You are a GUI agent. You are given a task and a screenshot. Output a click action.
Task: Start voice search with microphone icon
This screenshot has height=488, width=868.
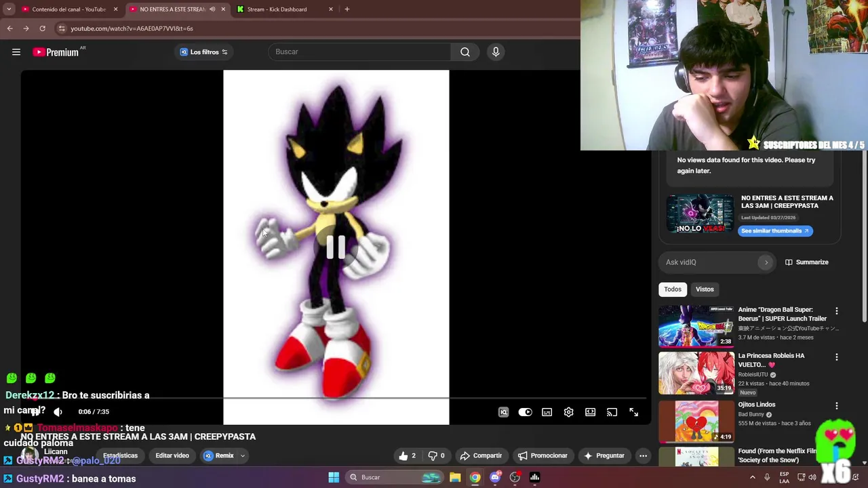click(496, 52)
